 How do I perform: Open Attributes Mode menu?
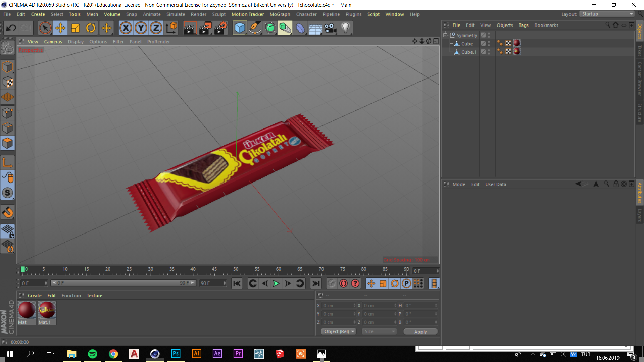pyautogui.click(x=459, y=185)
